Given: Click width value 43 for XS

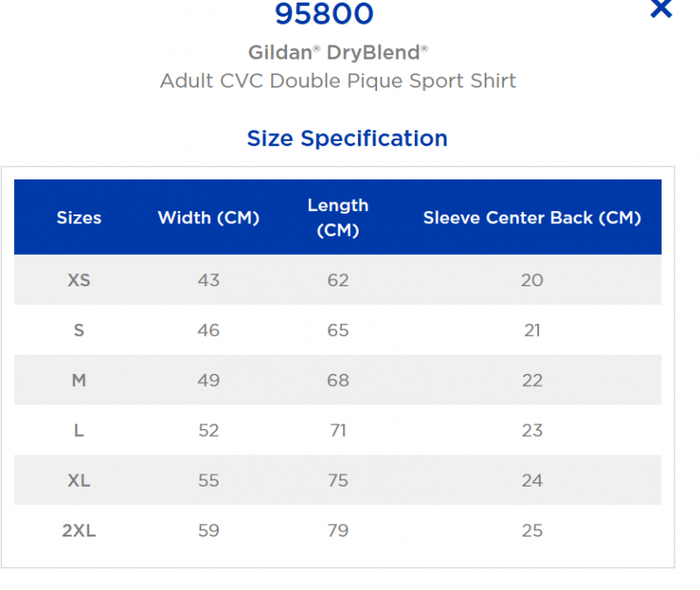Looking at the screenshot, I should [x=208, y=280].
